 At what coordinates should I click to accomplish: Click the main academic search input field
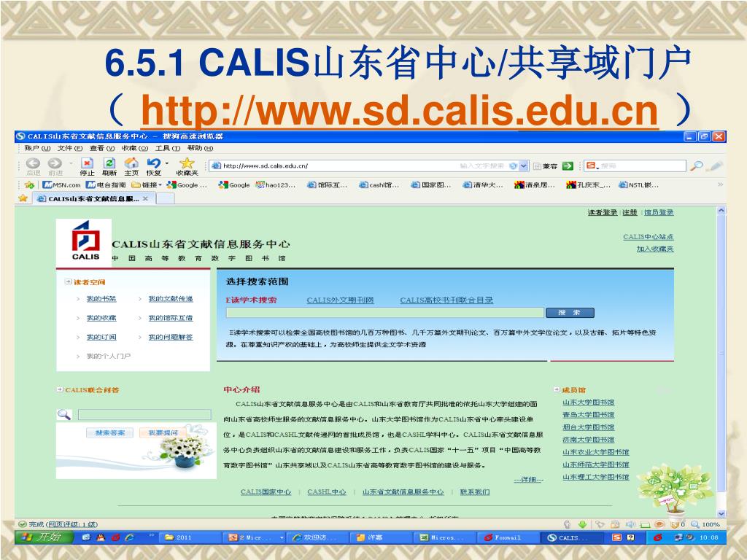coord(384,312)
